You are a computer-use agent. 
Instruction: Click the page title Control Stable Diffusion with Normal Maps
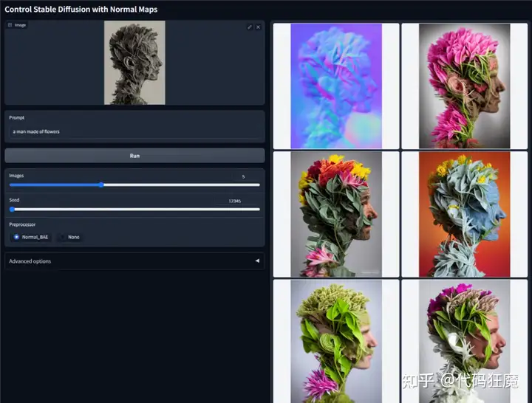pyautogui.click(x=81, y=10)
